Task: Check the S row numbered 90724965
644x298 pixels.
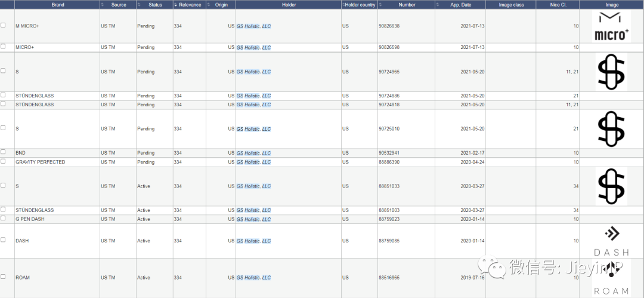Action: point(4,71)
